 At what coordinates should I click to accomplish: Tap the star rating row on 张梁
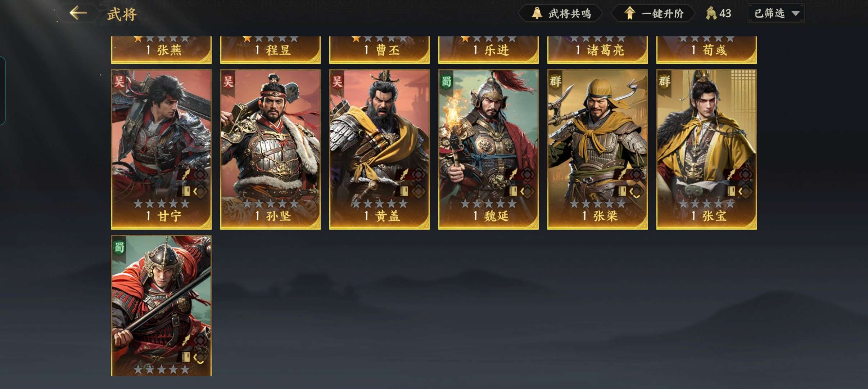point(597,204)
